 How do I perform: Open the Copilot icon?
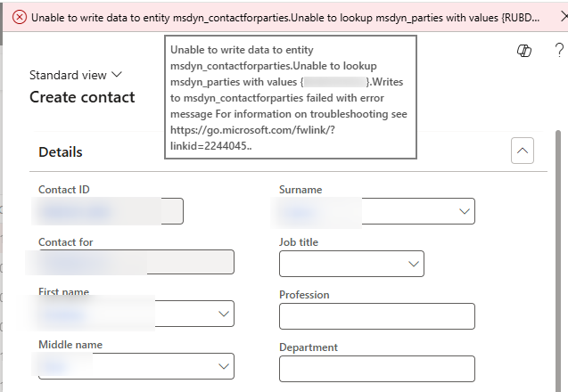(524, 52)
